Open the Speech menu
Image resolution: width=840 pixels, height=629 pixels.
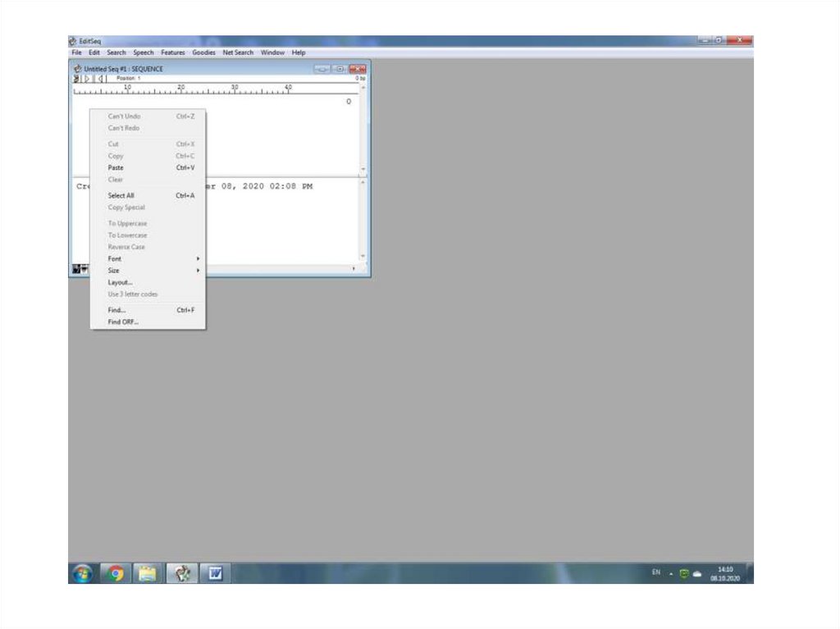tap(144, 52)
